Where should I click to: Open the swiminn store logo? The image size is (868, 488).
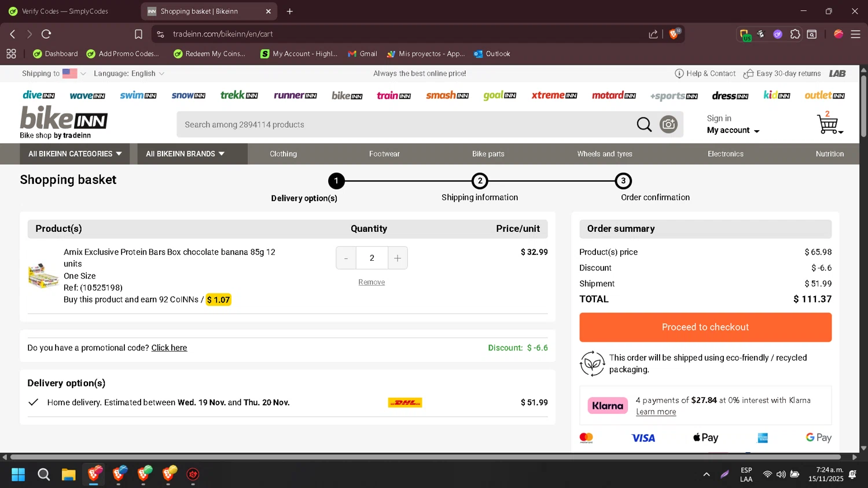[x=138, y=95]
